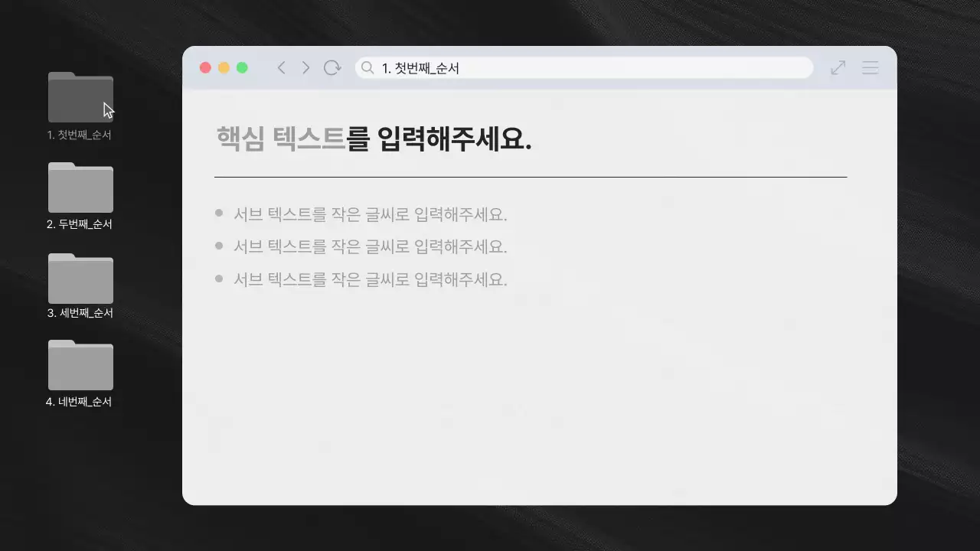Open the hamburger menu icon
Viewport: 980px width, 551px height.
870,67
